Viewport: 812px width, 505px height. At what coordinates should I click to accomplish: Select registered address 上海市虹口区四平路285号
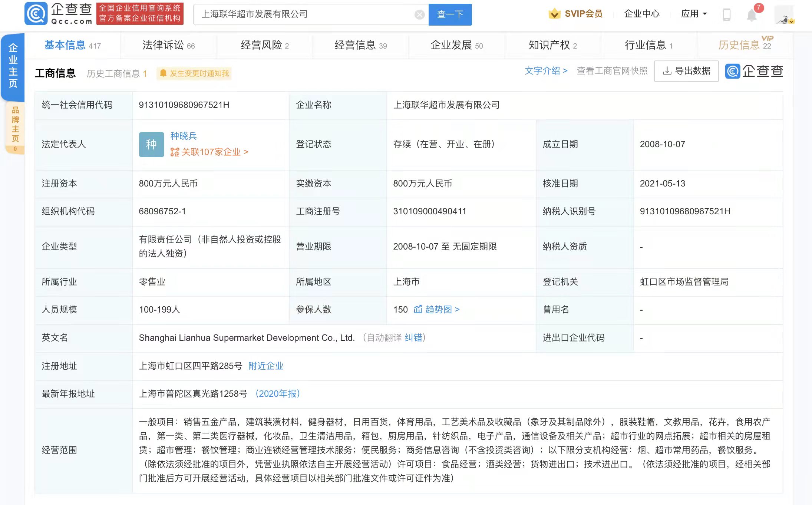191,366
